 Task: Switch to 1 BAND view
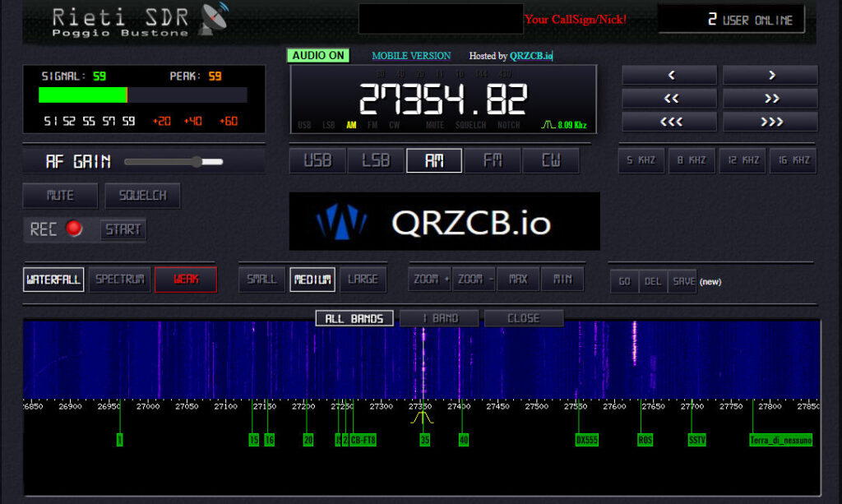coord(439,318)
